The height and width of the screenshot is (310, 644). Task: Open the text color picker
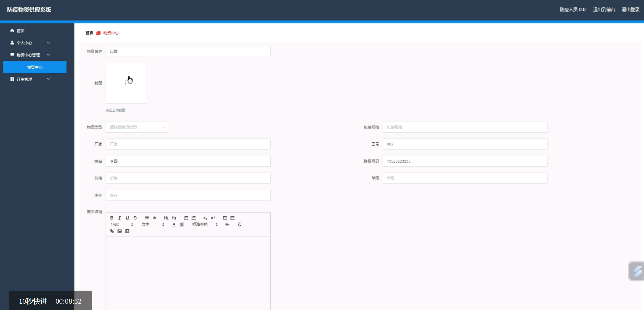174,224
